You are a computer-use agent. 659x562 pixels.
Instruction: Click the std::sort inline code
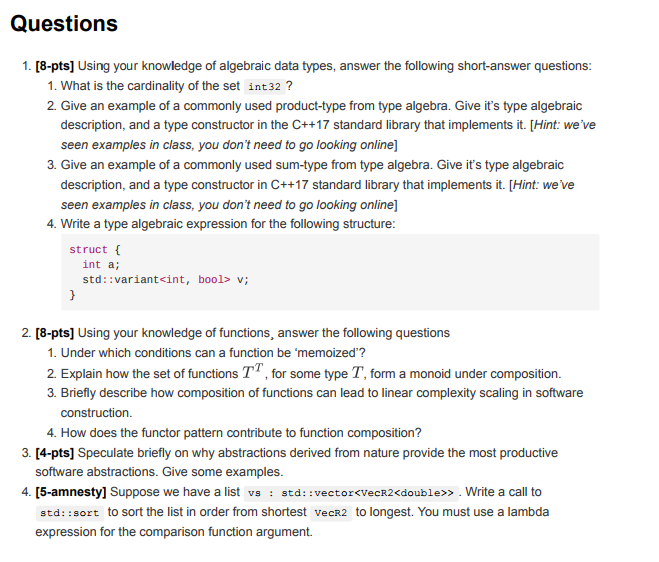(x=68, y=512)
